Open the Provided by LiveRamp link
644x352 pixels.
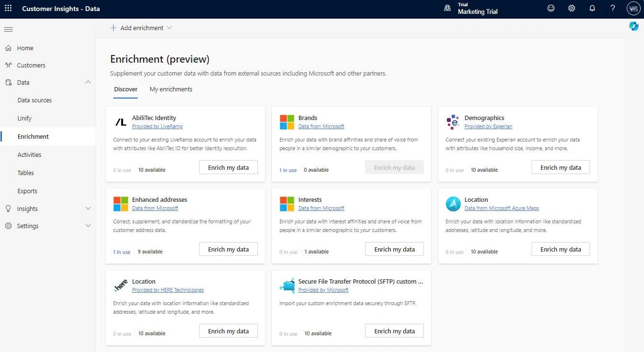pos(157,127)
